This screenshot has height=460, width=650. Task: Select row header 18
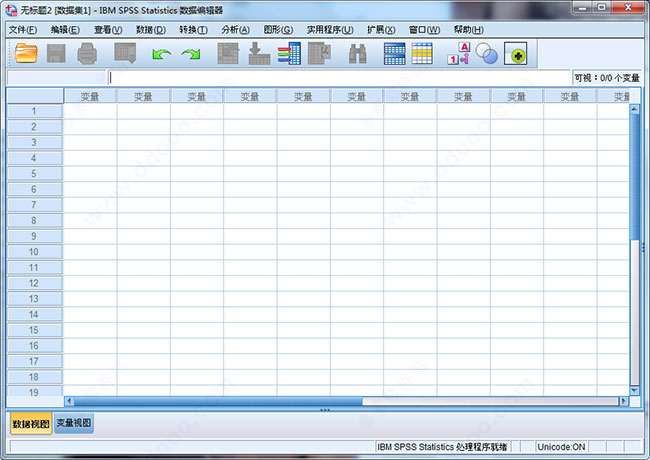point(34,377)
